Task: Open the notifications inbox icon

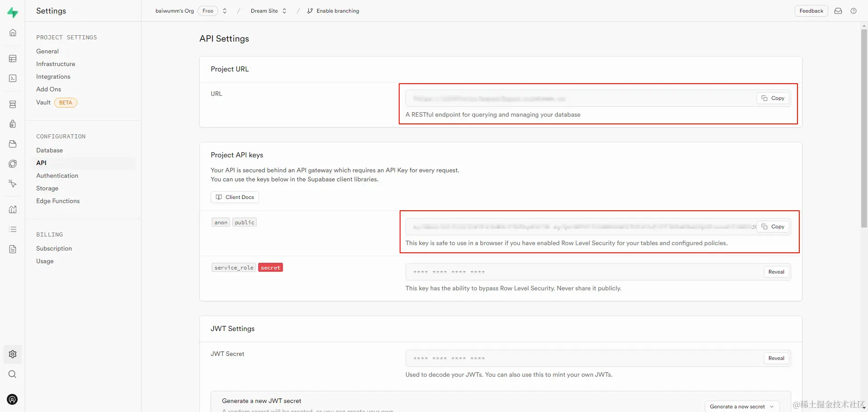Action: click(x=838, y=11)
